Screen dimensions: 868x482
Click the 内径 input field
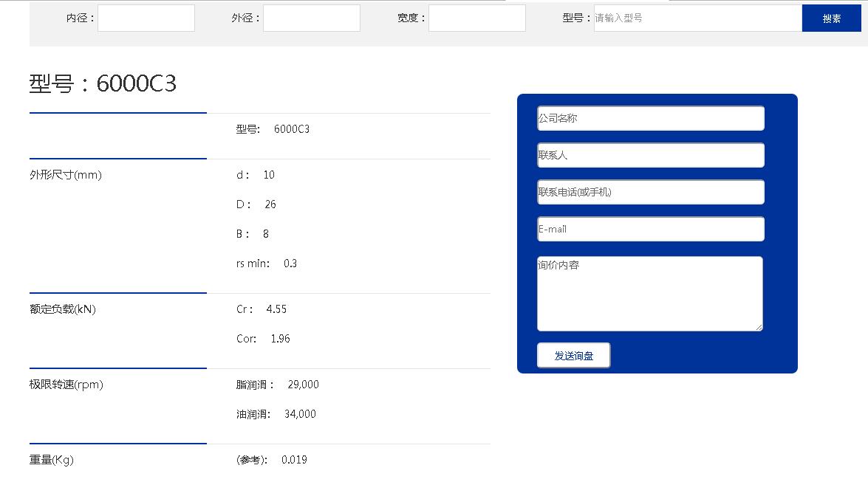[146, 18]
